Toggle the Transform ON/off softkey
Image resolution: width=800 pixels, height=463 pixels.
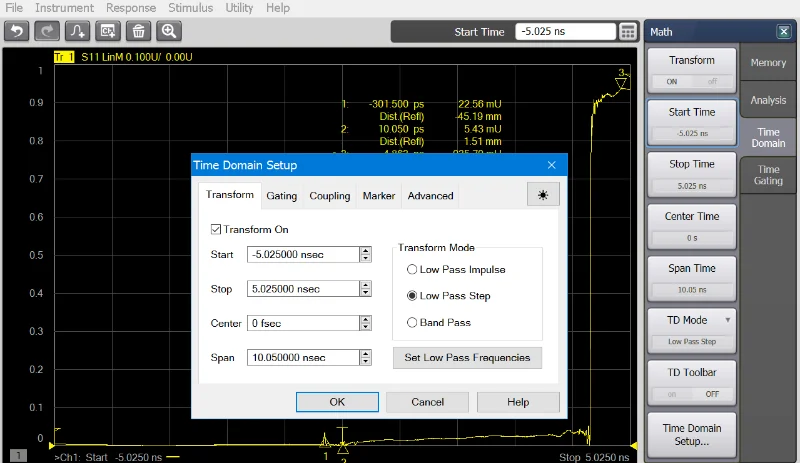(692, 70)
